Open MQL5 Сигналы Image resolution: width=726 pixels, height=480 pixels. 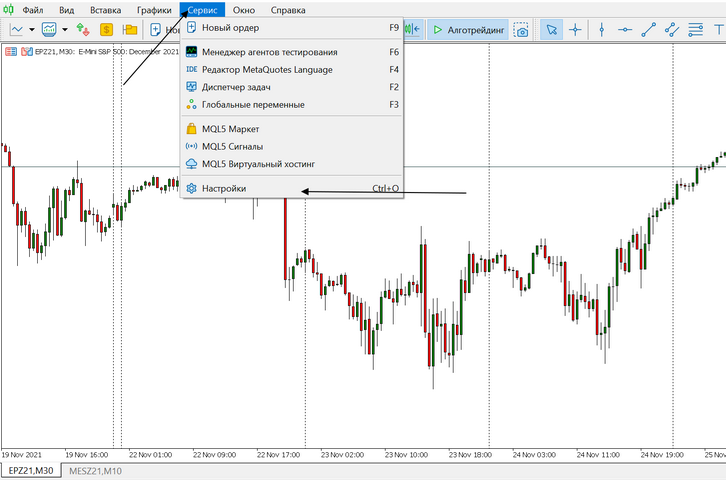click(x=292, y=146)
